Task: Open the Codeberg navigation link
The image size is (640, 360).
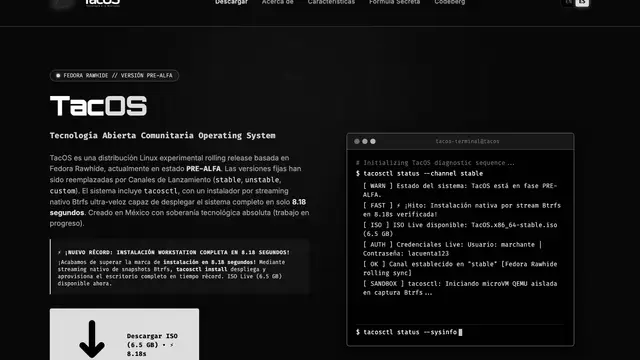Action: click(449, 2)
